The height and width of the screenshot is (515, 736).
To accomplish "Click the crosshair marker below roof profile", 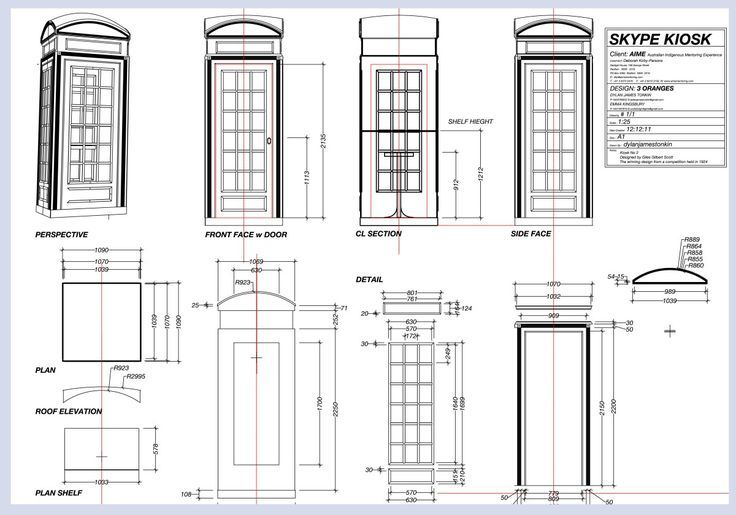I will pos(670,329).
